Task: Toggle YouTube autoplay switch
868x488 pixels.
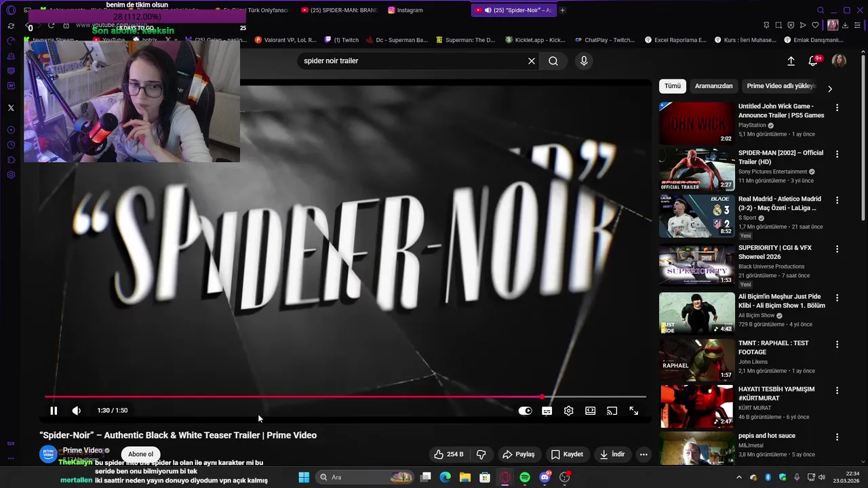Action: coord(525,411)
